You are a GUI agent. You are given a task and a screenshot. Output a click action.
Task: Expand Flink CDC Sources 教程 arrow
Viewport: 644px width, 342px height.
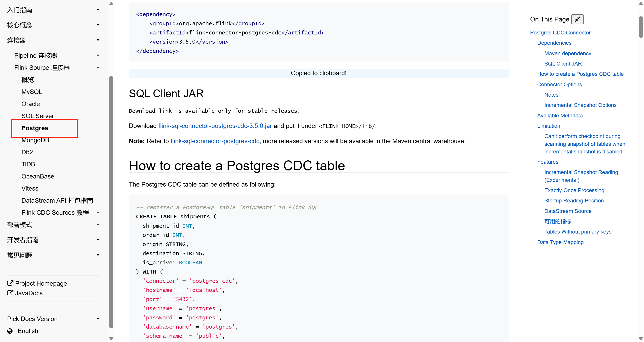pos(98,212)
